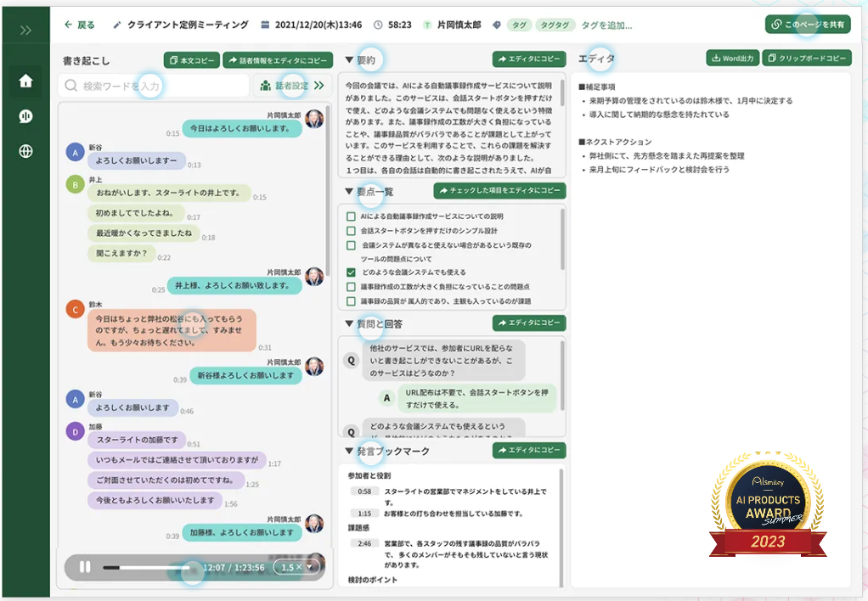Click the Q icon beside どのような会議システムでも使えるという

pos(351,432)
